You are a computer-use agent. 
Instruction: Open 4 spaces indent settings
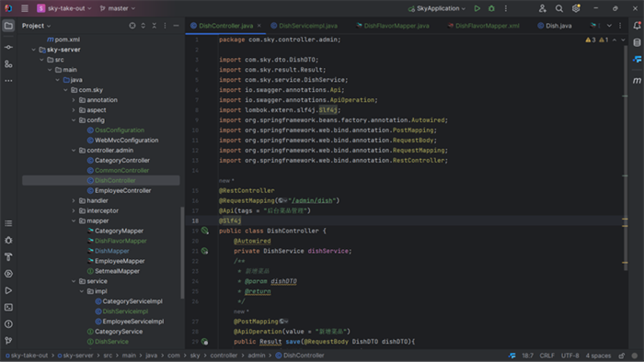pyautogui.click(x=598, y=356)
